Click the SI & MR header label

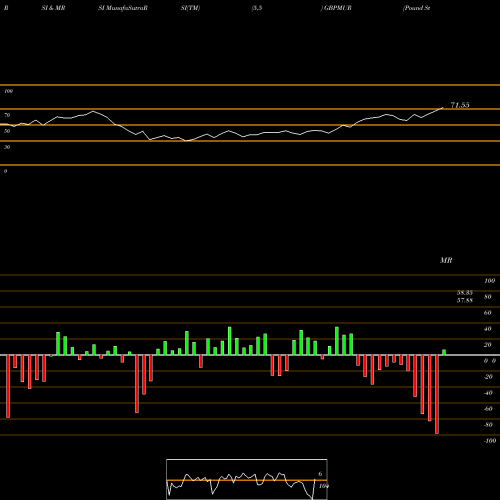pos(53,8)
